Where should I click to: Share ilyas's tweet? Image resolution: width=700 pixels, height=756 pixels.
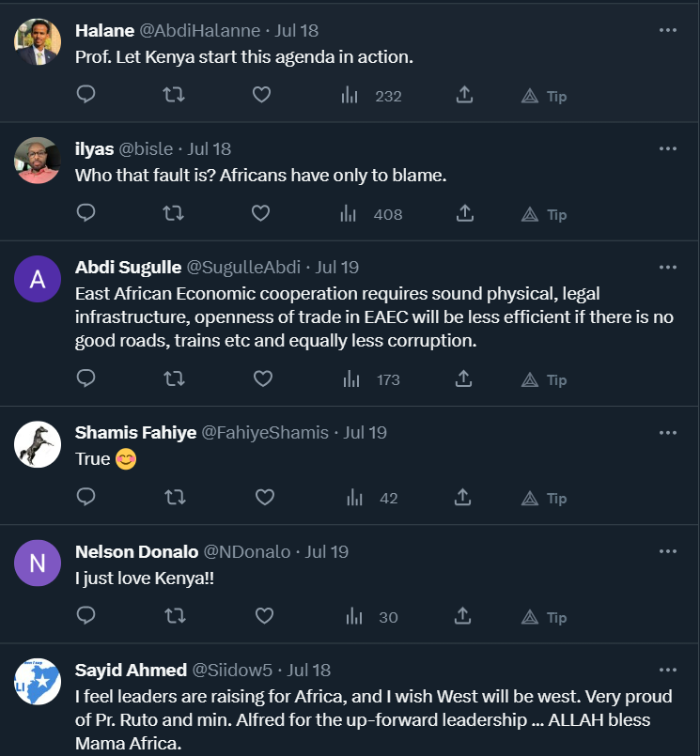[x=464, y=213]
